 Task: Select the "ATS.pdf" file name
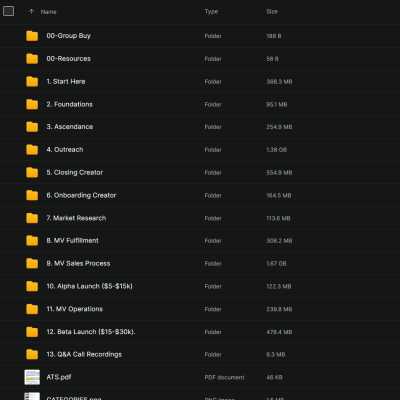click(59, 377)
